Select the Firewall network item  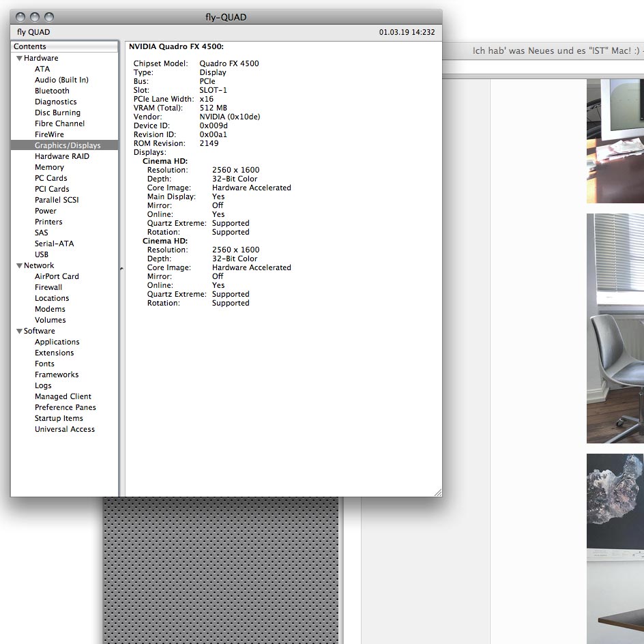(x=48, y=287)
